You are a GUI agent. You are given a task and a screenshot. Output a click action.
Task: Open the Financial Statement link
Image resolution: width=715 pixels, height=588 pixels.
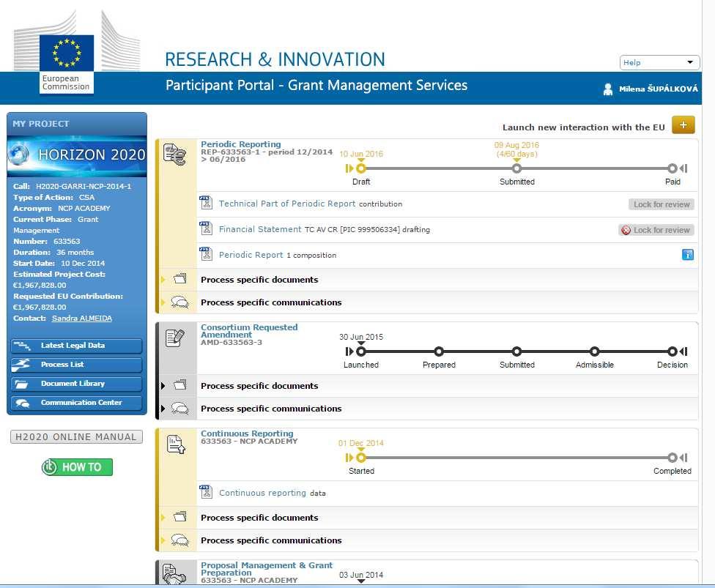click(x=260, y=229)
